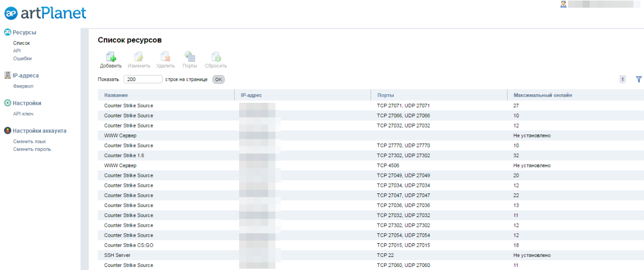This screenshot has width=644, height=270.
Task: Click the TCP 27060, UDP 27060 cell
Action: (403, 265)
